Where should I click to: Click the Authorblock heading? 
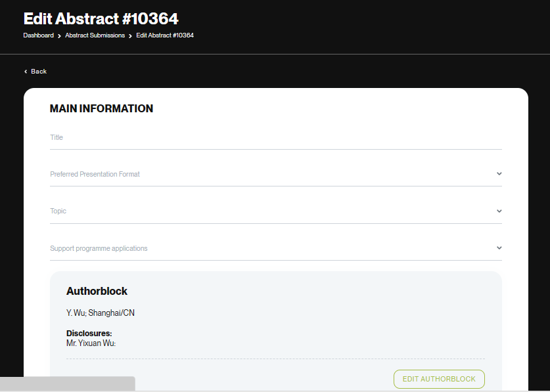[97, 291]
